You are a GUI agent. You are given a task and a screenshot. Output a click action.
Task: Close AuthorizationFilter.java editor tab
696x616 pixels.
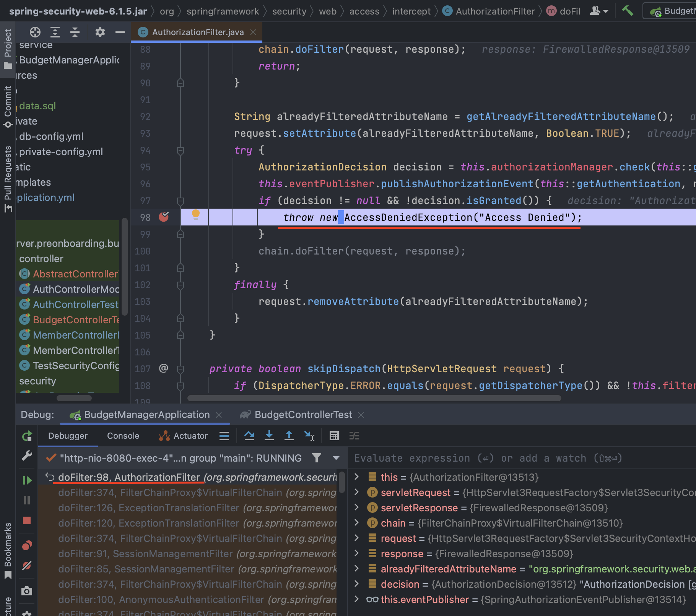253,32
